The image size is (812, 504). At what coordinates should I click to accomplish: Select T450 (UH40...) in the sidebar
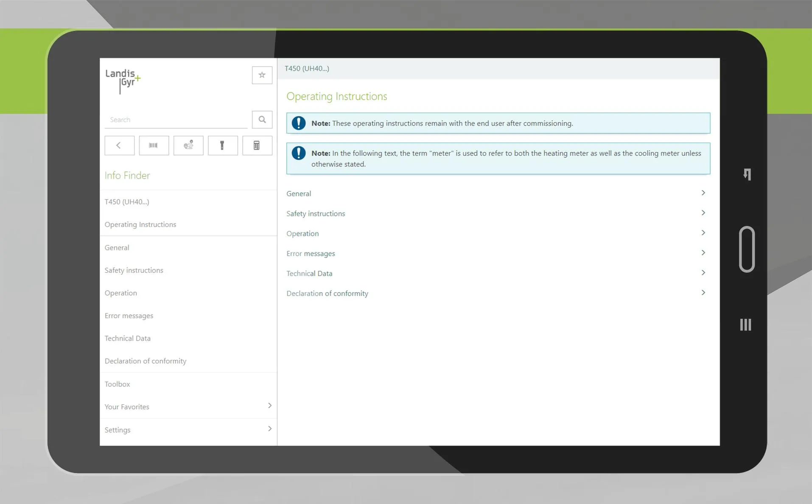click(x=127, y=202)
